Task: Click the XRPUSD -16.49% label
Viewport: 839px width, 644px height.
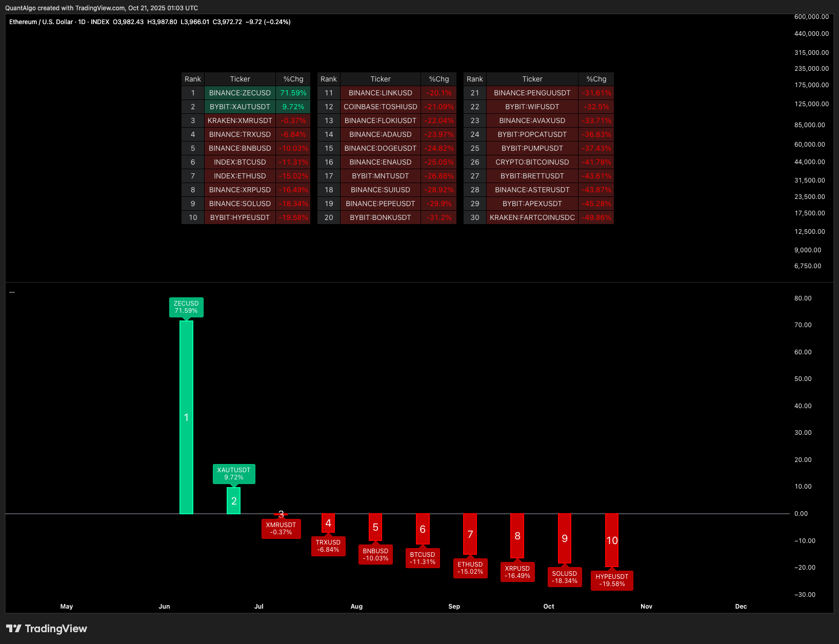Action: pyautogui.click(x=517, y=572)
